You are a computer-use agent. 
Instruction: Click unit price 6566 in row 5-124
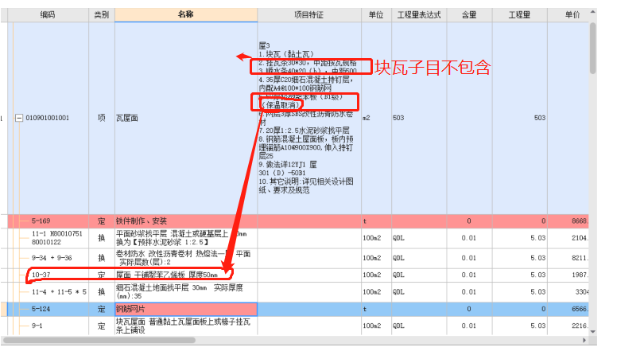[568, 309]
